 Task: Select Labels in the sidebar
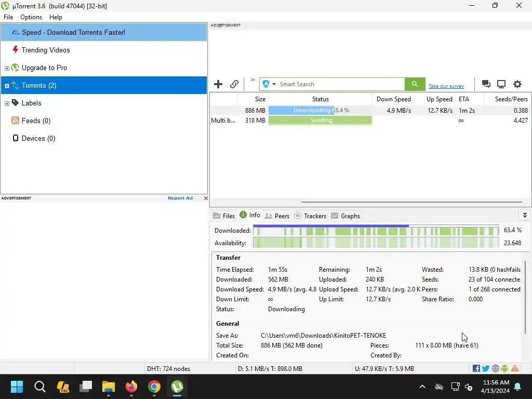[104, 103]
